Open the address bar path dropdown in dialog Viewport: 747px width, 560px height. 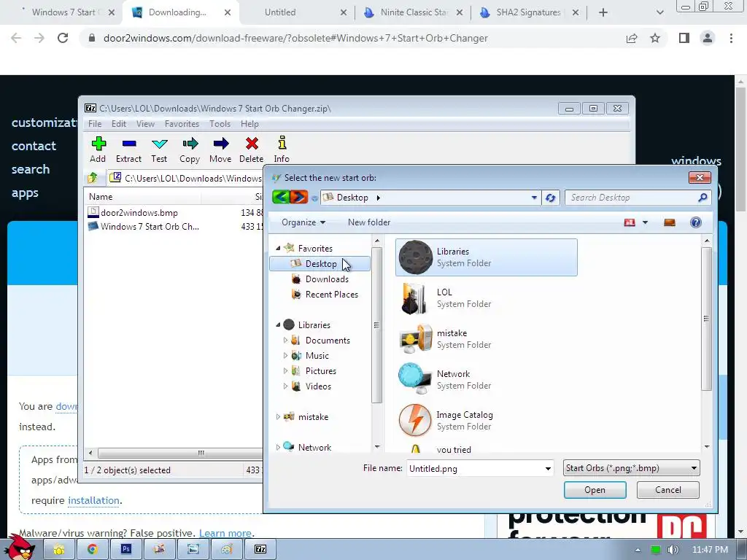click(534, 198)
